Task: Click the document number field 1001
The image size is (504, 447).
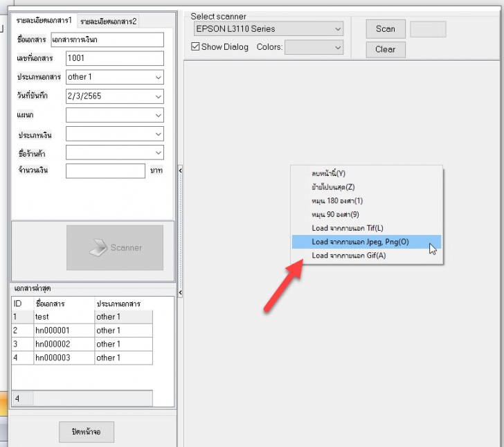Action: pyautogui.click(x=114, y=58)
